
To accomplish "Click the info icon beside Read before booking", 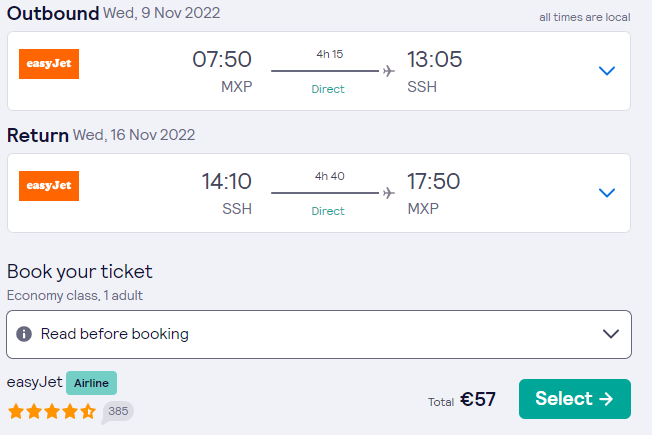I will pos(24,334).
